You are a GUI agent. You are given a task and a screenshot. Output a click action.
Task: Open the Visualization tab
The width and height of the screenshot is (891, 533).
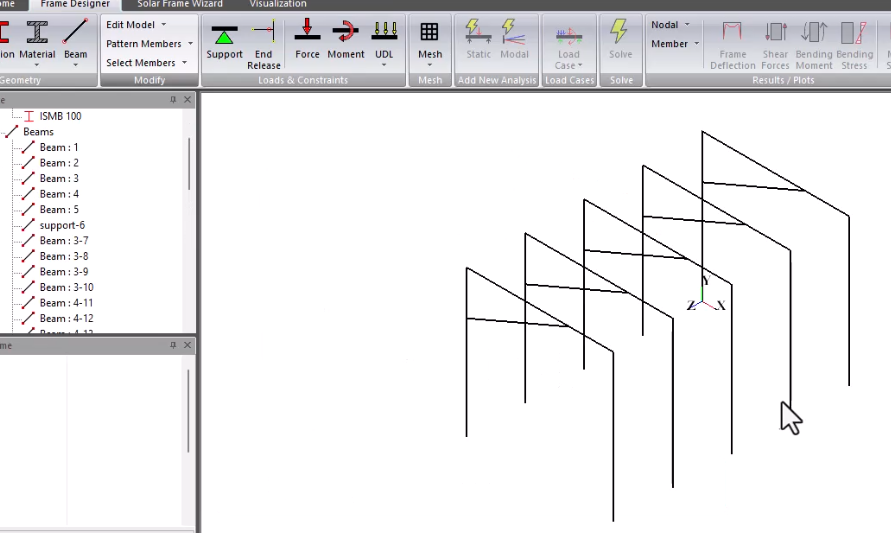(x=278, y=4)
